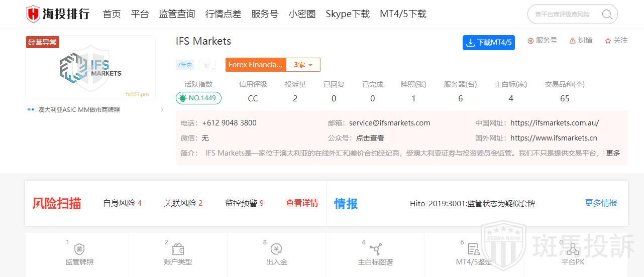The image size is (644, 277).
Task: Click the search magnifier icon
Action: pos(607,15)
